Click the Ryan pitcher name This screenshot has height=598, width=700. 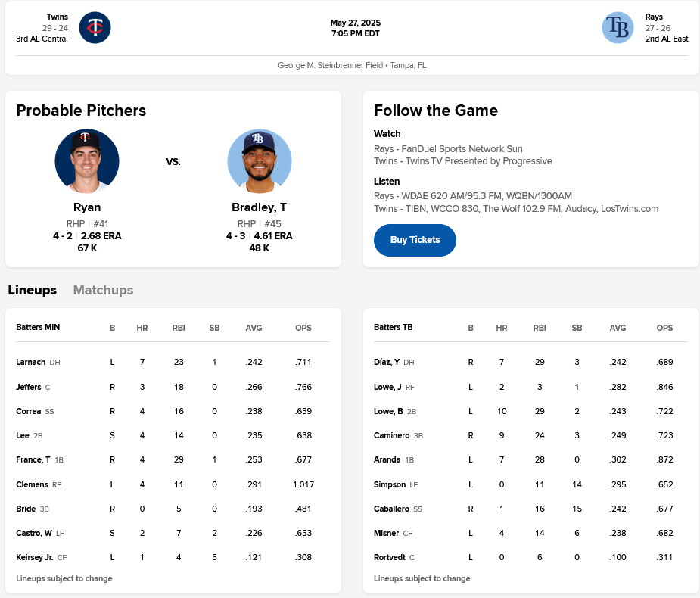click(x=87, y=207)
